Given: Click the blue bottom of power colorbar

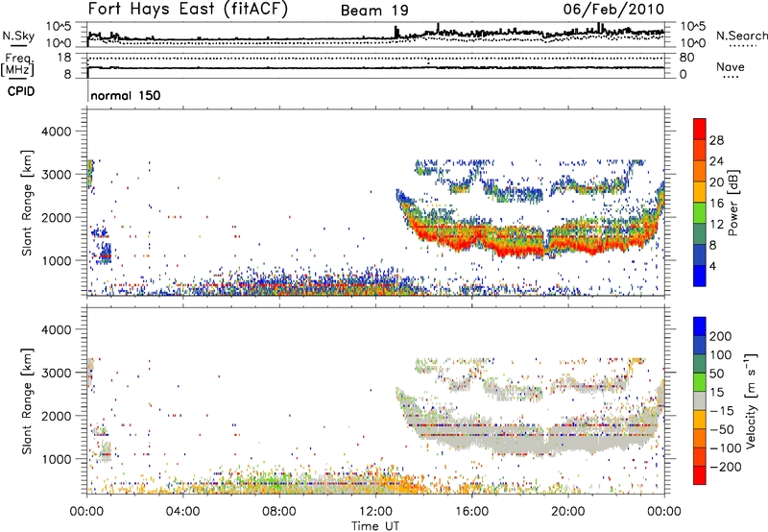Looking at the screenshot, I should coord(700,276).
